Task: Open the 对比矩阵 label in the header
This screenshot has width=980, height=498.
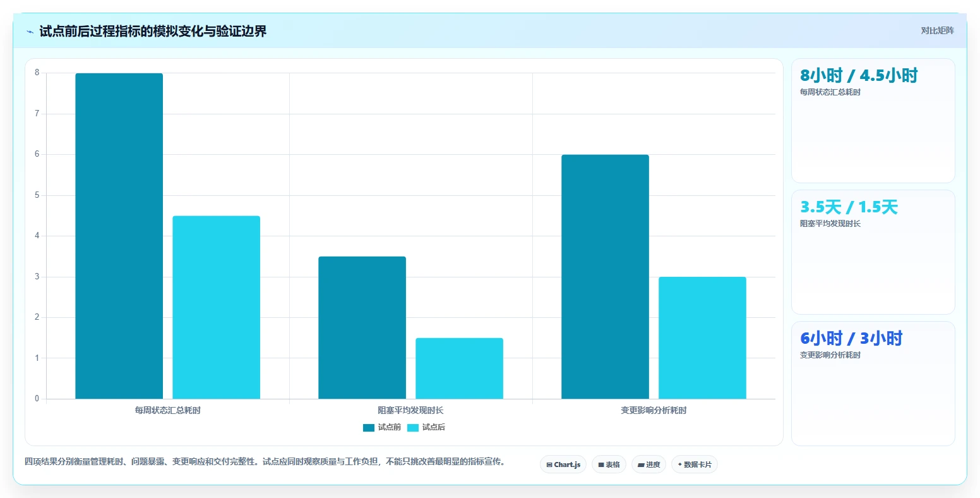Action: (x=937, y=30)
